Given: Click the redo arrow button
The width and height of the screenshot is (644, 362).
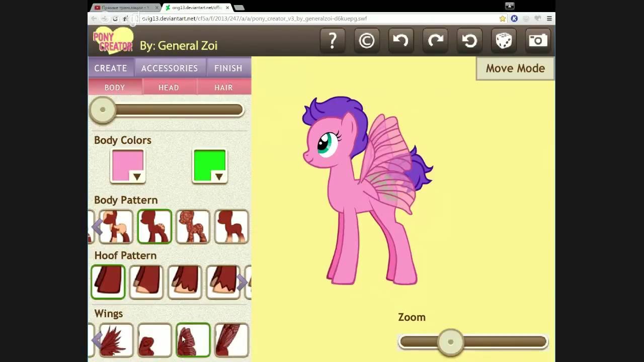Looking at the screenshot, I should [x=435, y=41].
